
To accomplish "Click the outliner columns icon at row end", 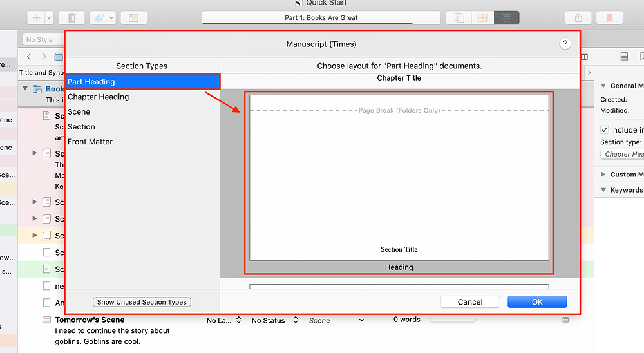I will [565, 320].
